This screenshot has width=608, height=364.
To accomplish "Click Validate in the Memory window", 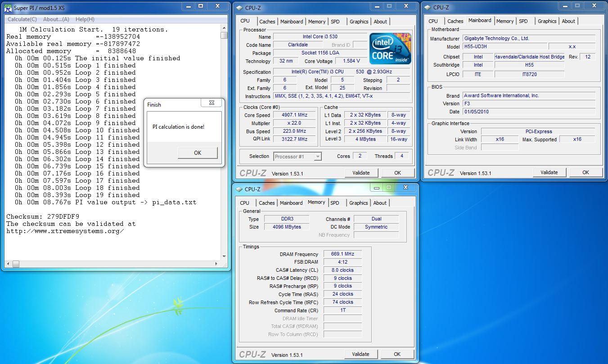I will tap(360, 354).
